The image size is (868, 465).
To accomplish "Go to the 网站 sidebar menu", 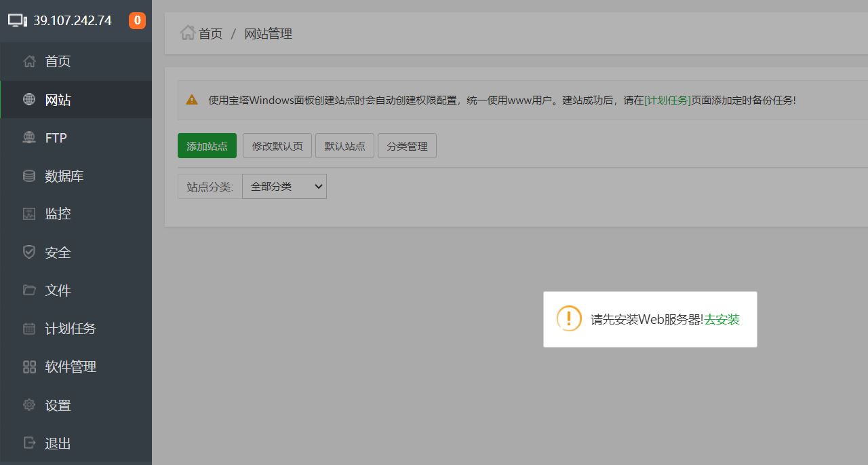I will (76, 100).
